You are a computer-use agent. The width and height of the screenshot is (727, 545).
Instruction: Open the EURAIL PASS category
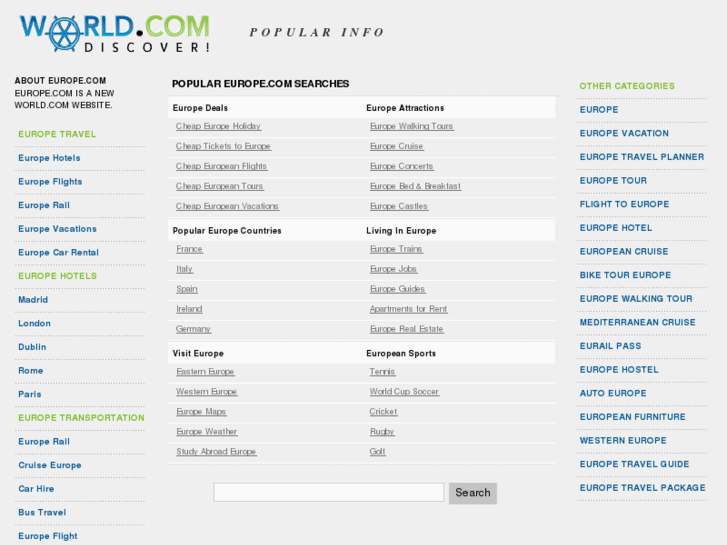tap(611, 346)
